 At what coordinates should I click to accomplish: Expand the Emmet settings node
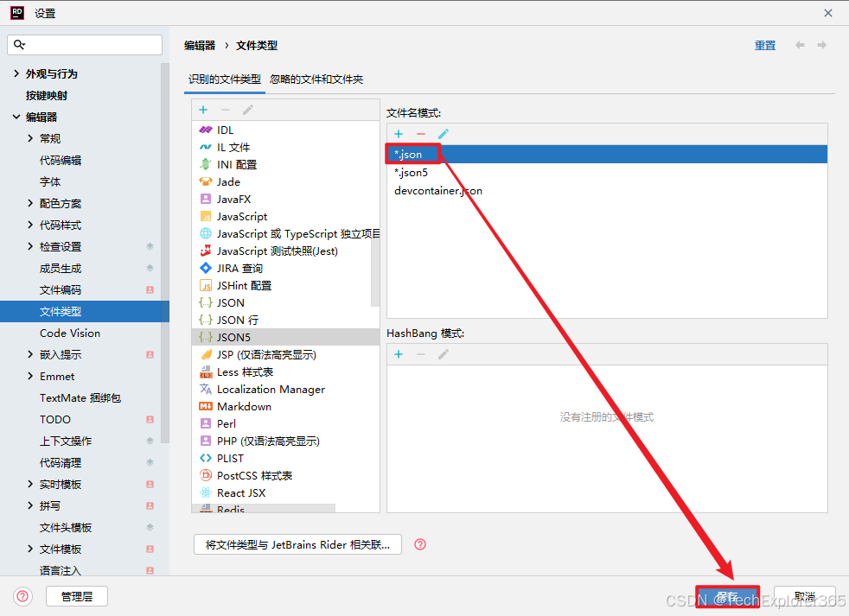(30, 376)
